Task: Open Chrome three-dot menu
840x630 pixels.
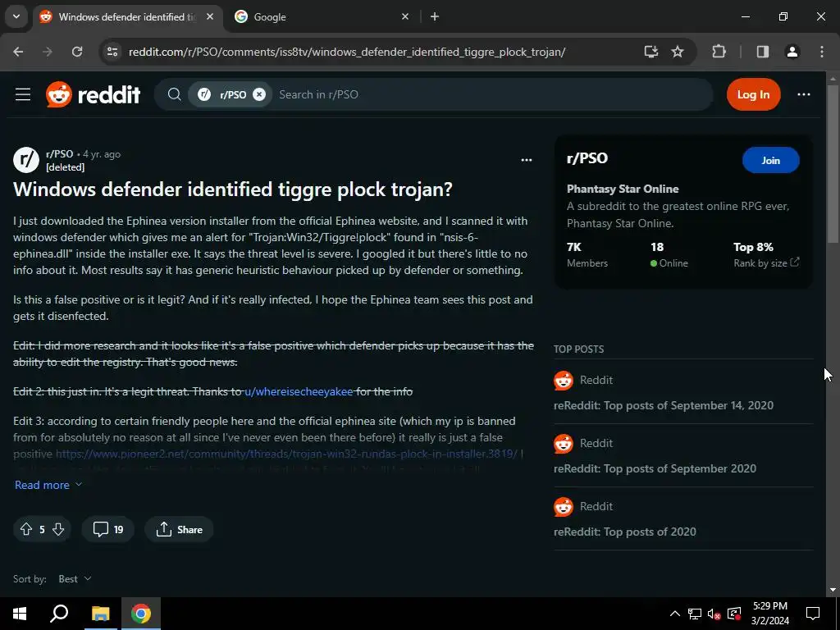Action: (x=822, y=52)
